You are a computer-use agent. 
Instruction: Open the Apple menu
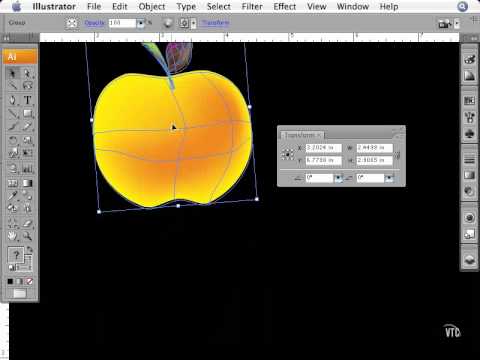16,6
